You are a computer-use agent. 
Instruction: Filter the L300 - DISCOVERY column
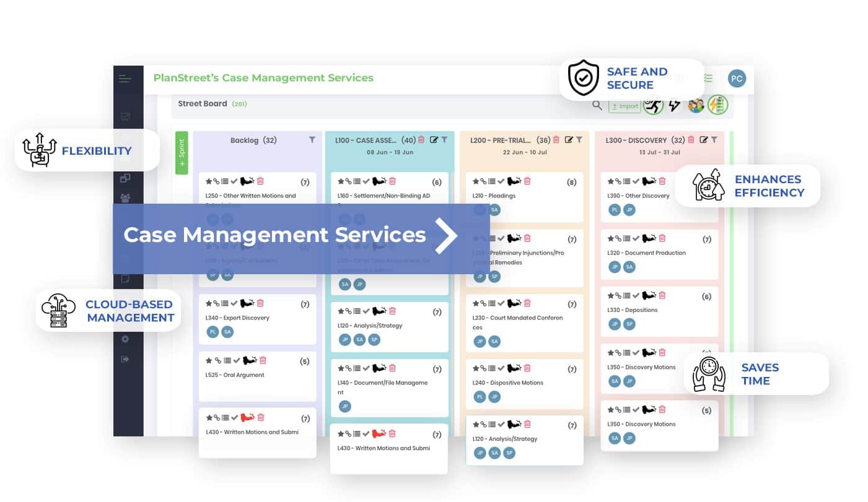coord(714,140)
